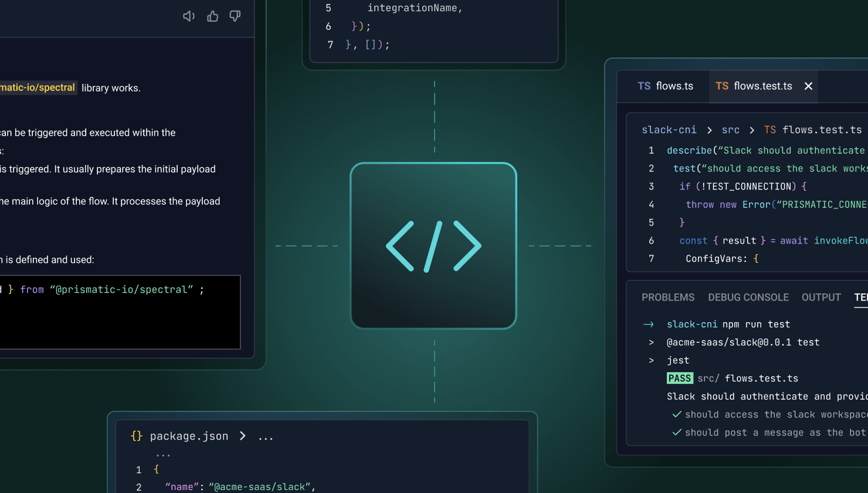Image resolution: width=868 pixels, height=493 pixels.
Task: Click the thumbs up icon
Action: coord(212,16)
